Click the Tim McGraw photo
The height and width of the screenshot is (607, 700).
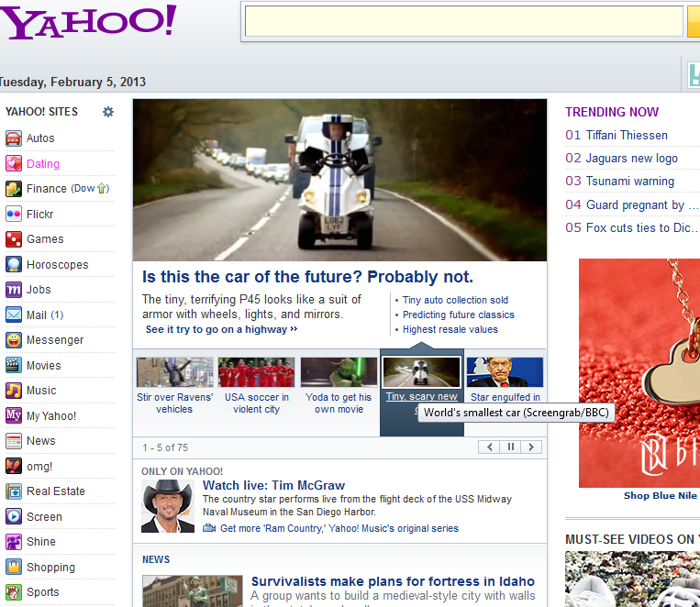[168, 506]
